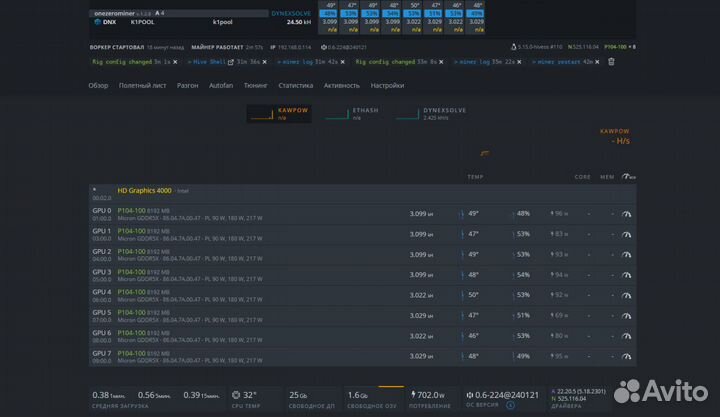Dismiss the 'miner restart 42m' notification
The height and width of the screenshot is (417, 720).
tap(597, 62)
